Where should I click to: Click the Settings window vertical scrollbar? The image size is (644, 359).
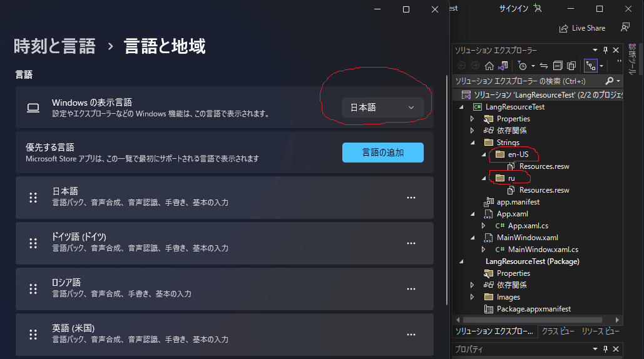(447, 190)
